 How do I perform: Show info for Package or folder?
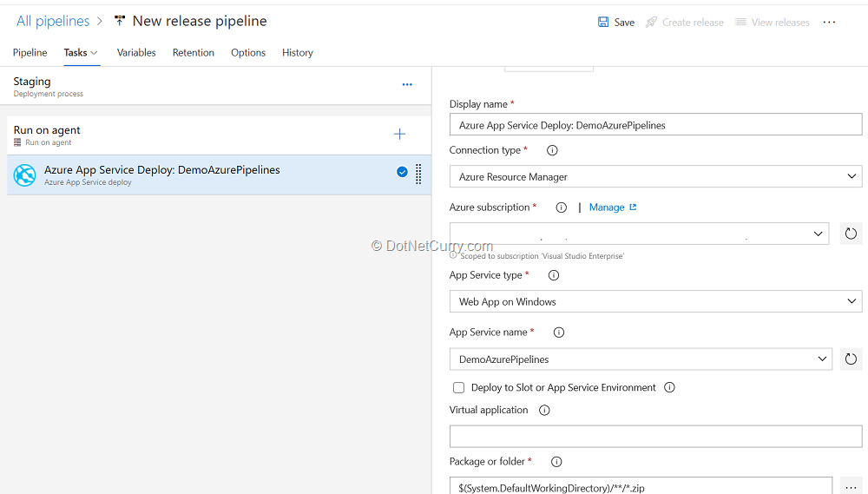point(557,462)
